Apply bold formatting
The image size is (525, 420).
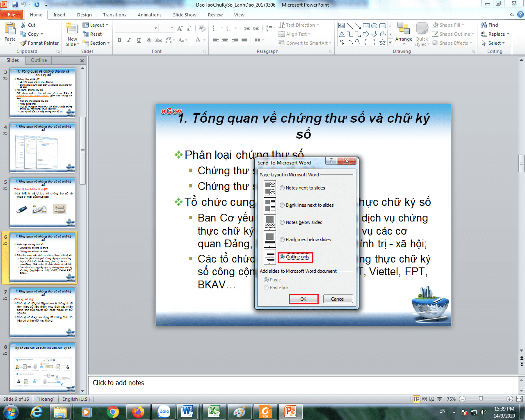(119, 40)
